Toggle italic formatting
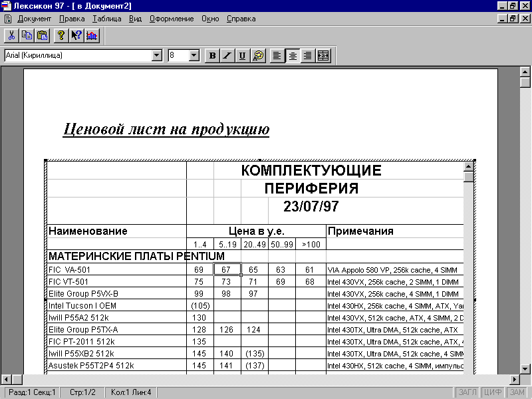The width and height of the screenshot is (532, 399). tap(227, 55)
